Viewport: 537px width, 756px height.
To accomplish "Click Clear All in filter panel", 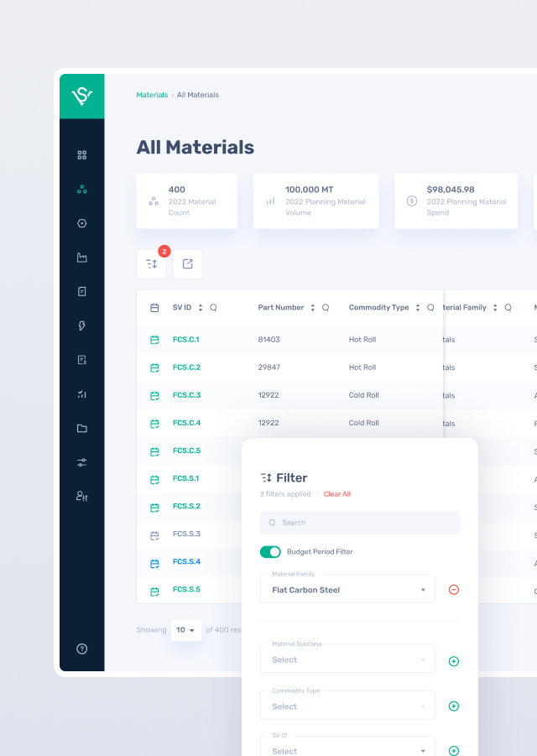I will coord(337,494).
